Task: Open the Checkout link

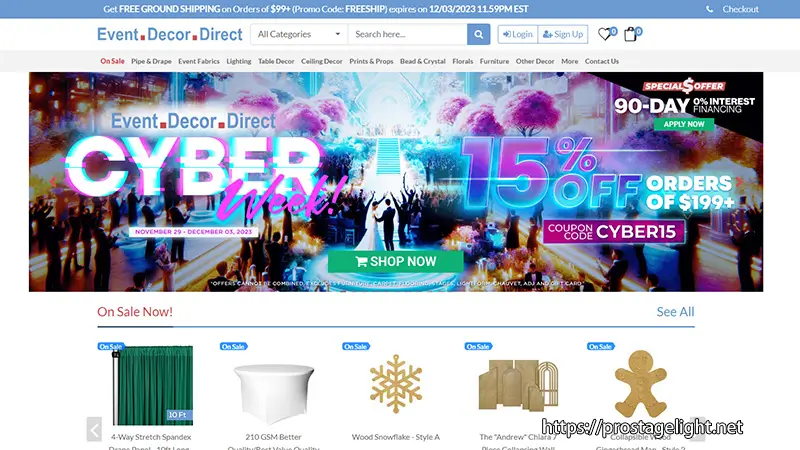Action: [x=740, y=9]
